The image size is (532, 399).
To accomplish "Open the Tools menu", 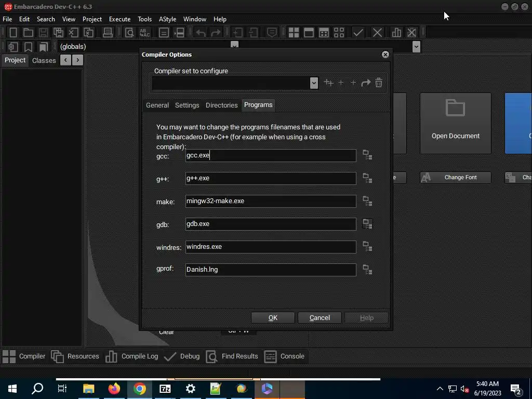I will click(144, 19).
